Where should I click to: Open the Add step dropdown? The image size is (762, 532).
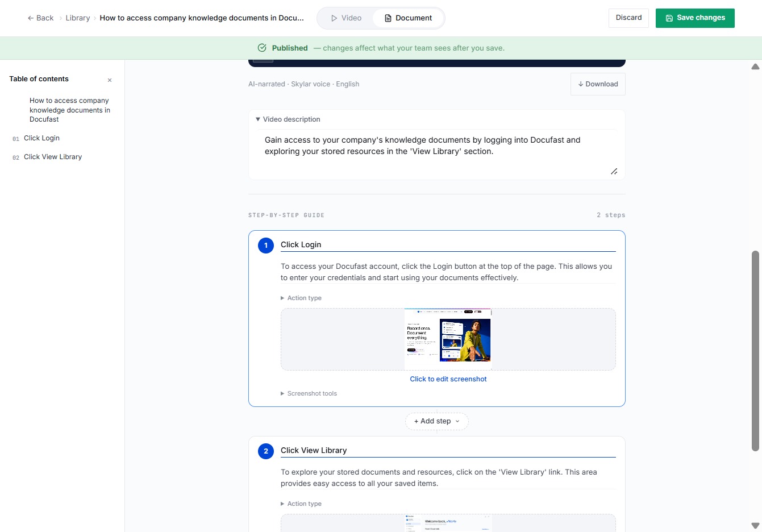point(437,421)
